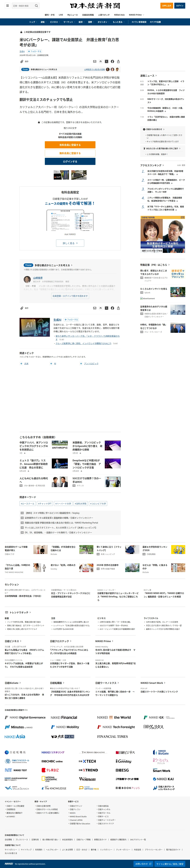Click the 有料会員に登録する button
This screenshot has width=190, height=868.
(x=70, y=145)
